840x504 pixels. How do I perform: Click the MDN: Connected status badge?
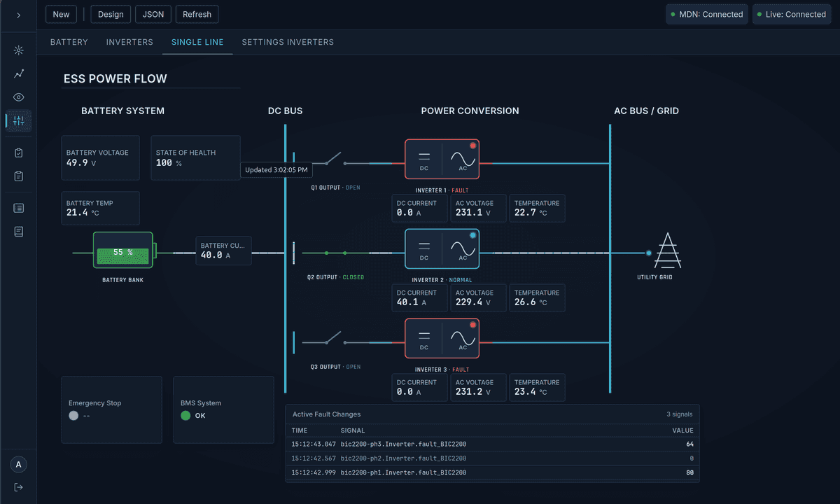[707, 15]
